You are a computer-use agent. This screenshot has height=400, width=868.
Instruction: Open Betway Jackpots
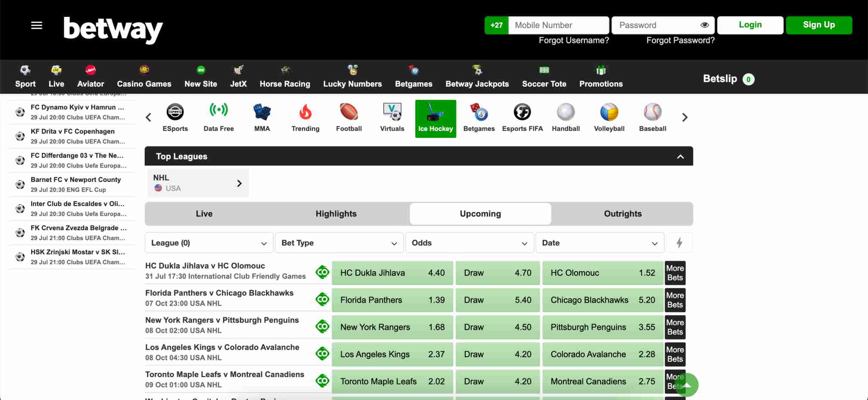point(477,76)
